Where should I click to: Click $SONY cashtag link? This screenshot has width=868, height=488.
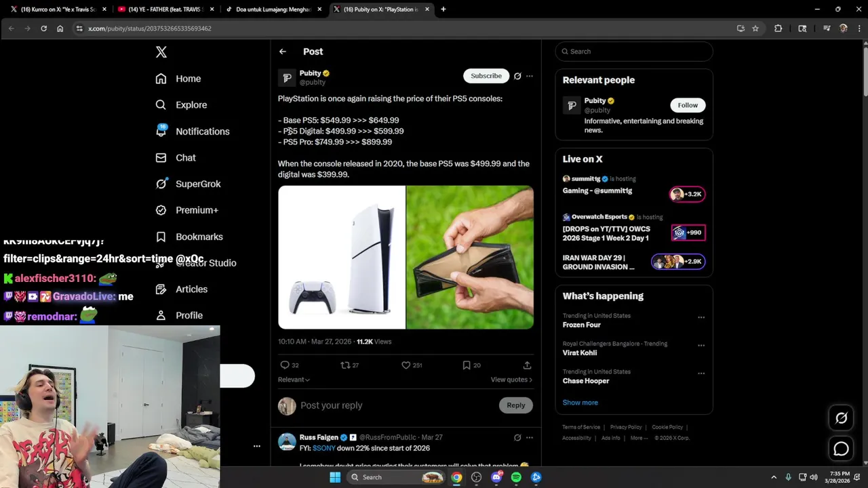tap(324, 449)
